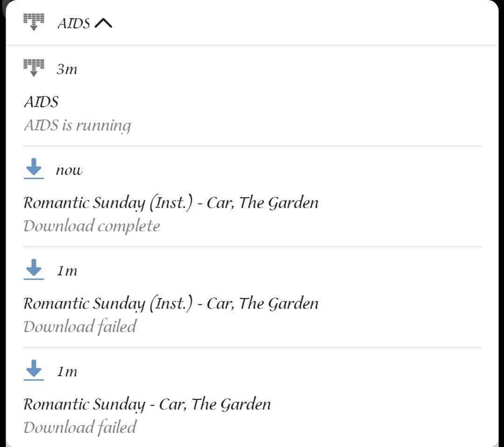Image resolution: width=504 pixels, height=447 pixels.
Task: Open failed Romantic Sunday (Inst.) notification title
Action: pos(171,303)
